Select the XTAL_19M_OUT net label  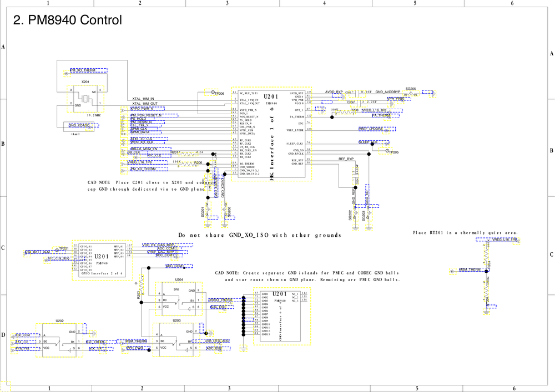click(145, 104)
